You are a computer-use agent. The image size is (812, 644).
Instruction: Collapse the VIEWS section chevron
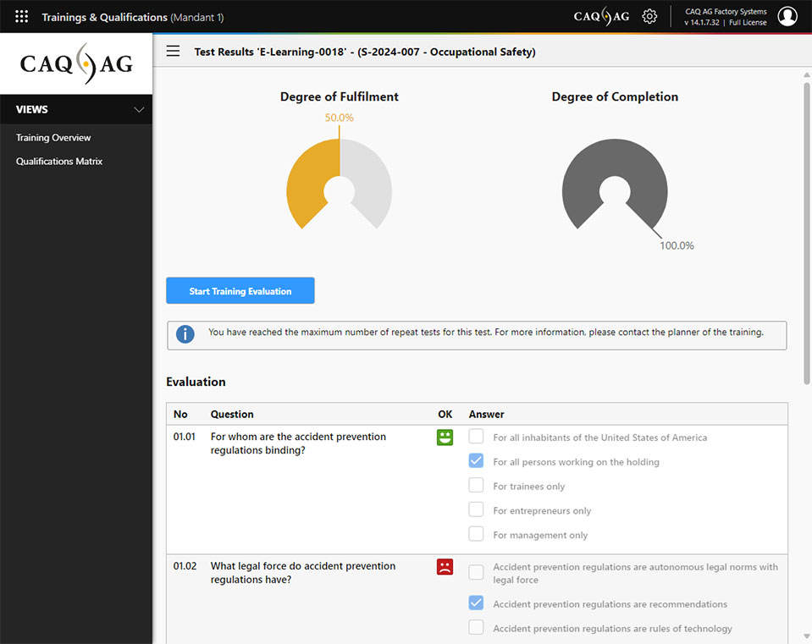(140, 109)
